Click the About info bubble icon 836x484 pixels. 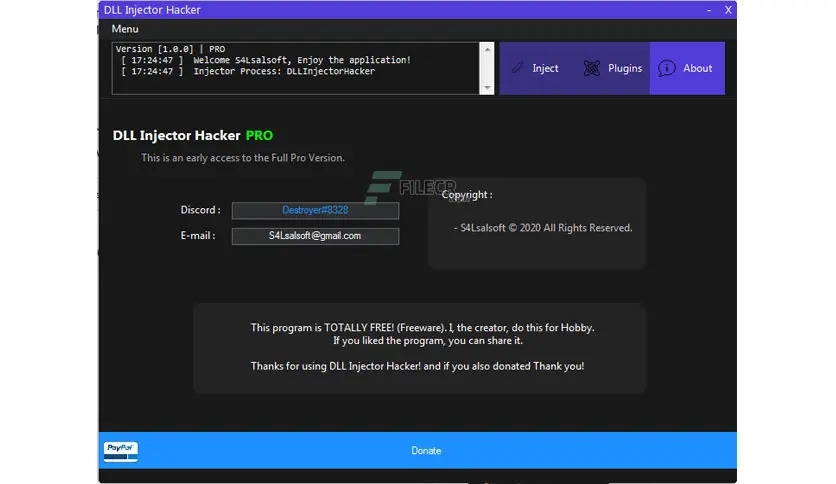tap(666, 68)
